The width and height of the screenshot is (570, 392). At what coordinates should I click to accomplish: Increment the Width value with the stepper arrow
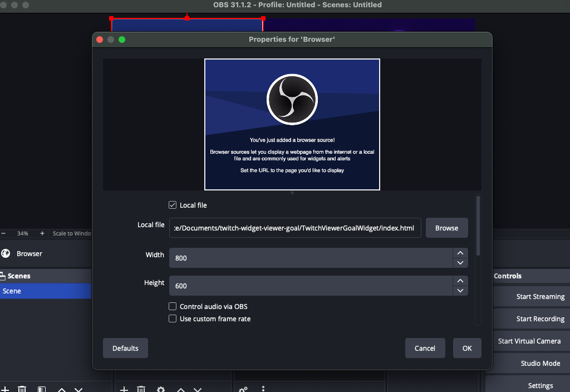click(460, 254)
